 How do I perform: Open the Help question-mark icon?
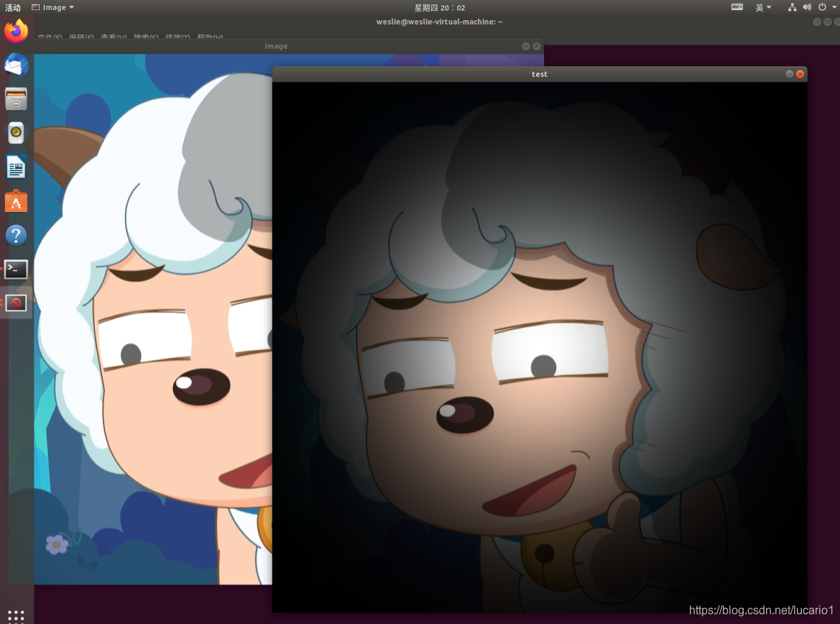(x=16, y=235)
